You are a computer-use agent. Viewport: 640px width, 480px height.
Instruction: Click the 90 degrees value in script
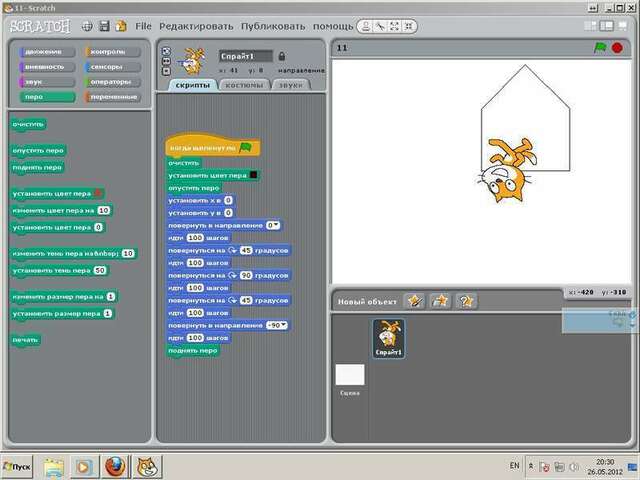(246, 276)
